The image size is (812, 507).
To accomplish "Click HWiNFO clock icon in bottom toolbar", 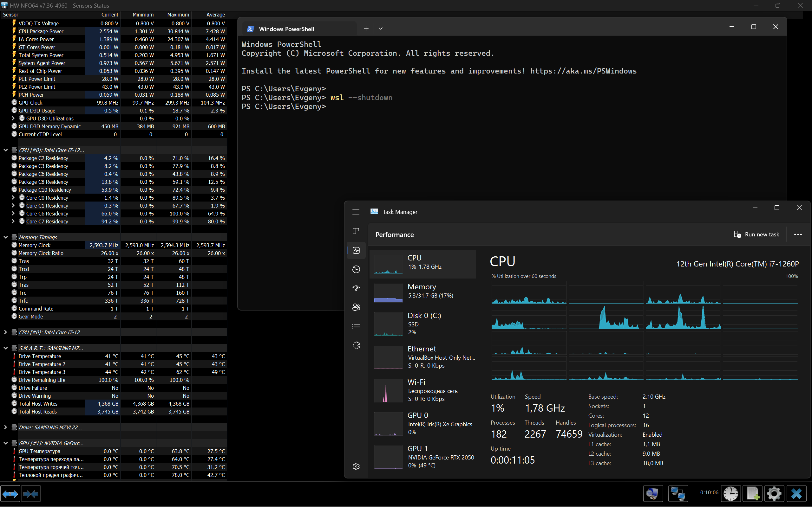I will pos(731,493).
